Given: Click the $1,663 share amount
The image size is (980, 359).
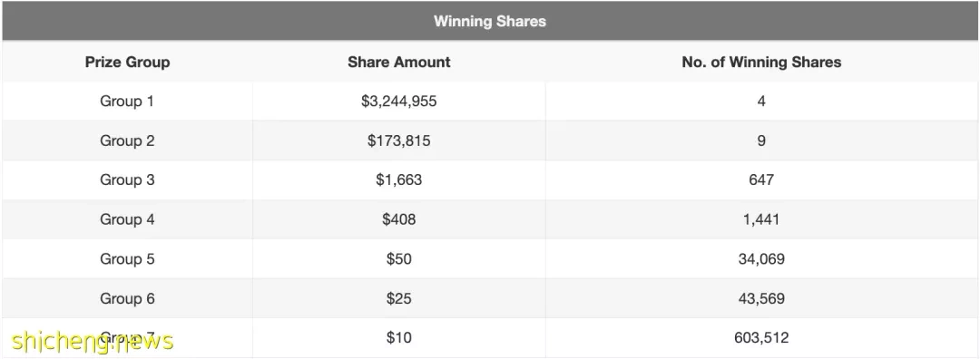Looking at the screenshot, I should (398, 179).
